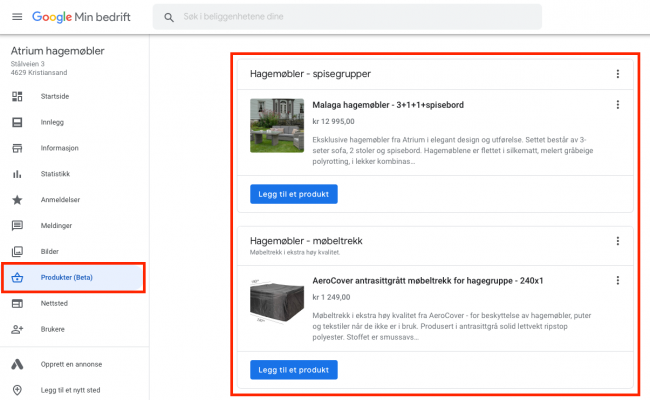Select Produkter (Beta) menu item
Screen dimensions: 650x400
(x=73, y=277)
